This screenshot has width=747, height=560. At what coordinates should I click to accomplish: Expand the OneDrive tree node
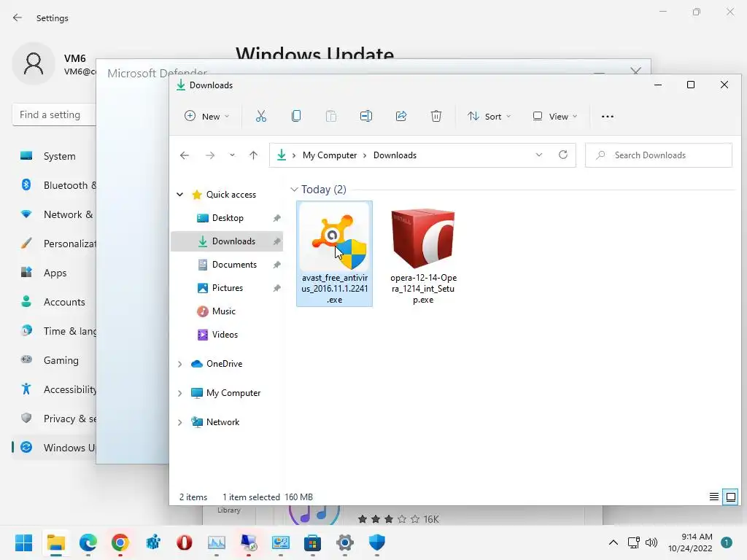[x=179, y=364]
